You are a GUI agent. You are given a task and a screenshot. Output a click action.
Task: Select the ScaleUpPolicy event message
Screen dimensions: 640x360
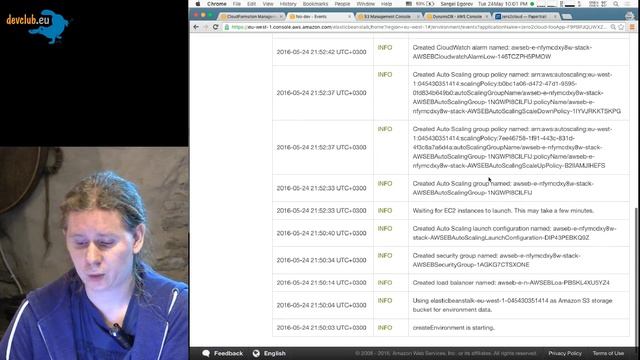pos(512,147)
